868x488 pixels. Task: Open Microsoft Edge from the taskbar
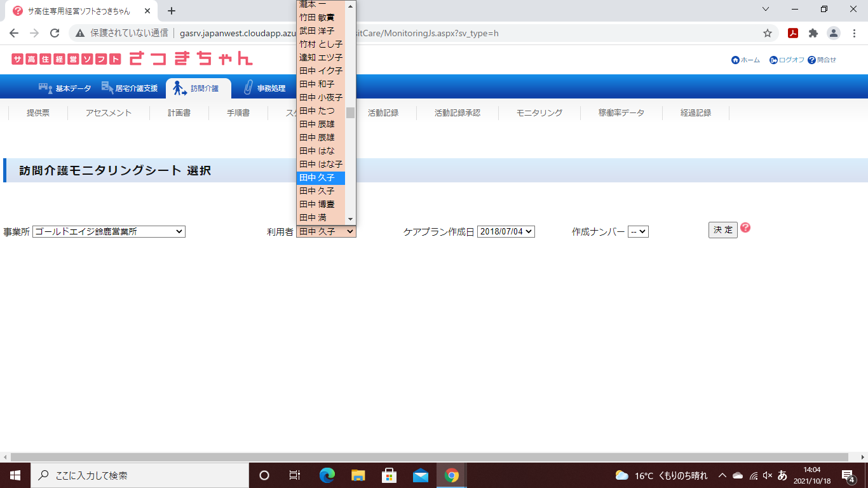(x=327, y=475)
